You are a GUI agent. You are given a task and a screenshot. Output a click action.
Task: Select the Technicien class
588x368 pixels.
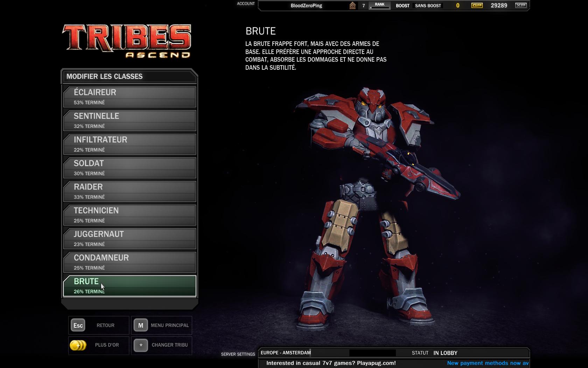point(129,215)
